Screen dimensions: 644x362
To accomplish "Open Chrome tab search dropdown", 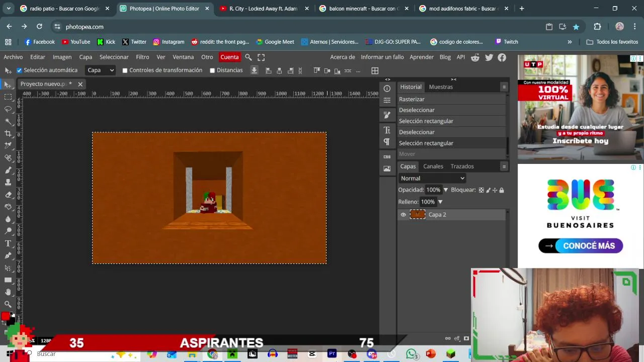I will [x=9, y=9].
